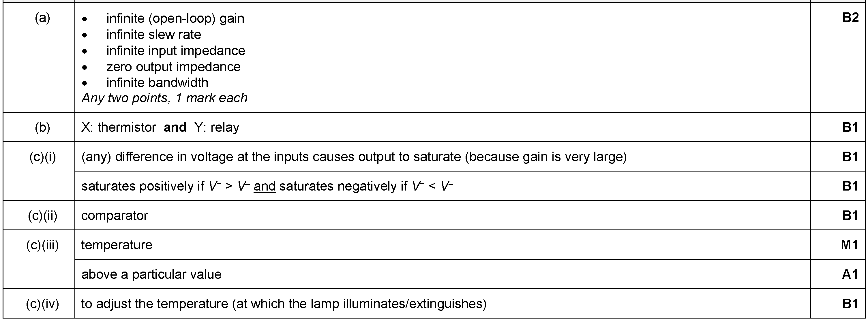The width and height of the screenshot is (868, 322).
Task: Click the 'zero output impedance' text
Action: pos(173,67)
